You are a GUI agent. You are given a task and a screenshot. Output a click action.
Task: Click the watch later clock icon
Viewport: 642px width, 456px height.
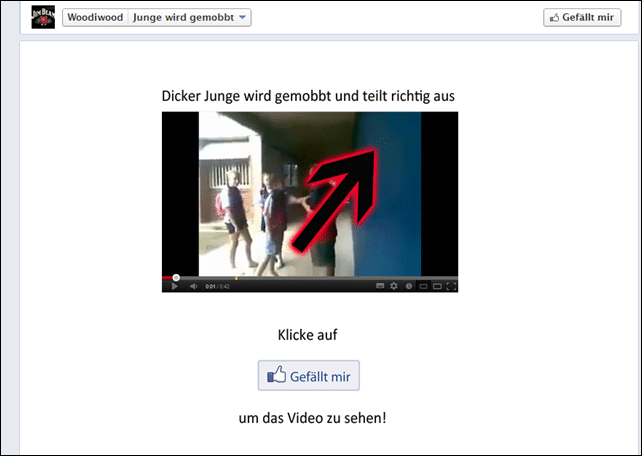click(409, 286)
